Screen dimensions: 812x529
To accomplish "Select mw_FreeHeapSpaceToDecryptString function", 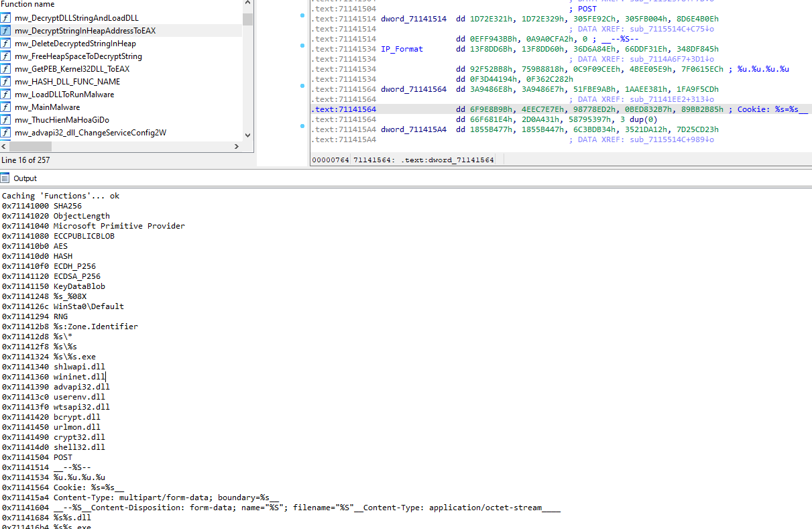I will [x=78, y=56].
